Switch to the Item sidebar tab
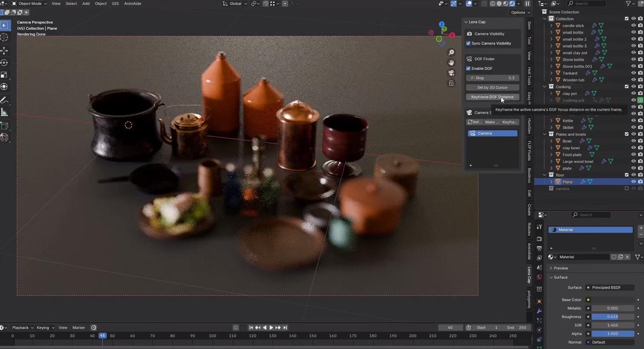Viewport: 644px width, 349px height. click(x=529, y=25)
